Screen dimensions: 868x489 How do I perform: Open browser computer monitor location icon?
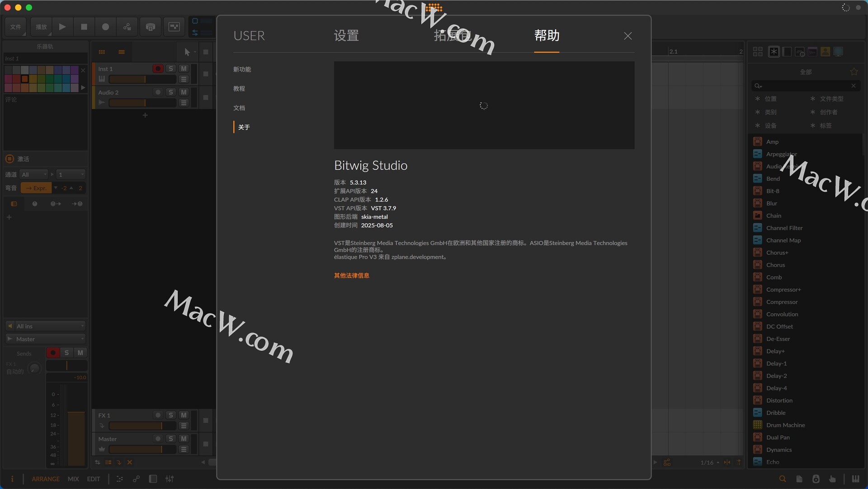click(x=838, y=52)
